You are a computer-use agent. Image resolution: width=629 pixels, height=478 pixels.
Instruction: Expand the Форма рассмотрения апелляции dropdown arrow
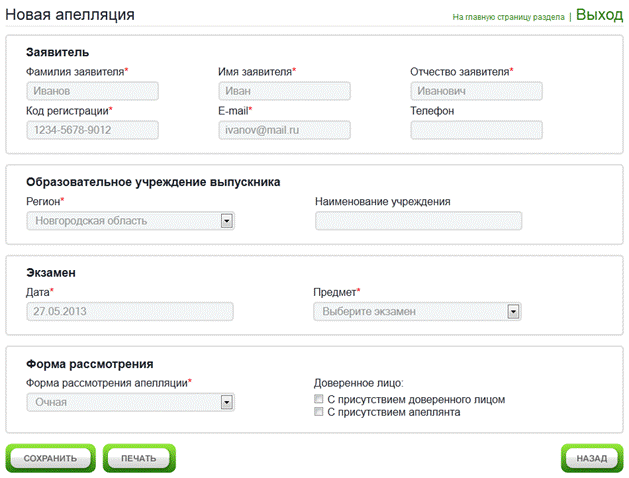point(227,402)
